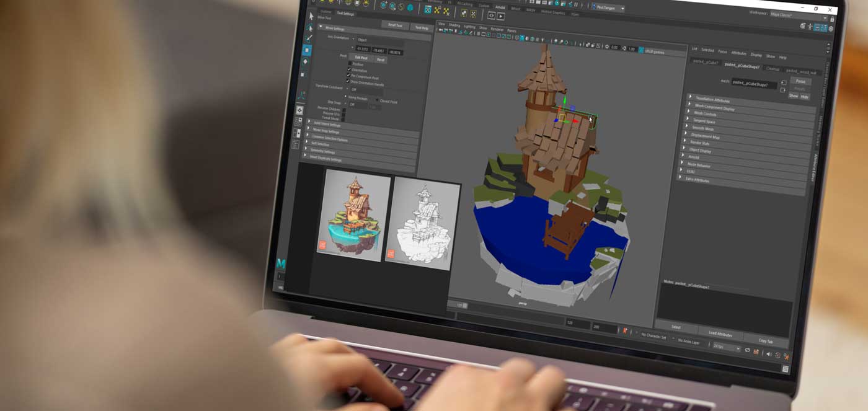Image resolution: width=868 pixels, height=411 pixels.
Task: Toggle the wireframe-on-shaded viewport icon
Action: 532,39
